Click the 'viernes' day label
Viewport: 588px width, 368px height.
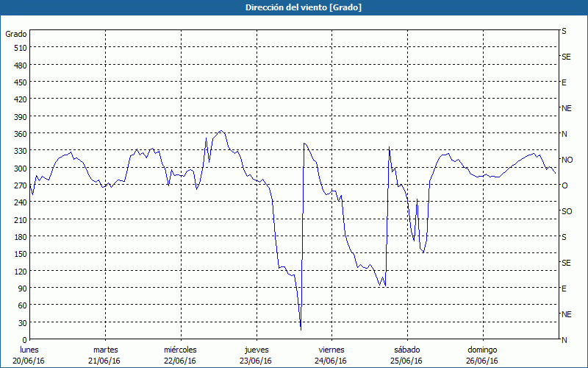point(331,350)
